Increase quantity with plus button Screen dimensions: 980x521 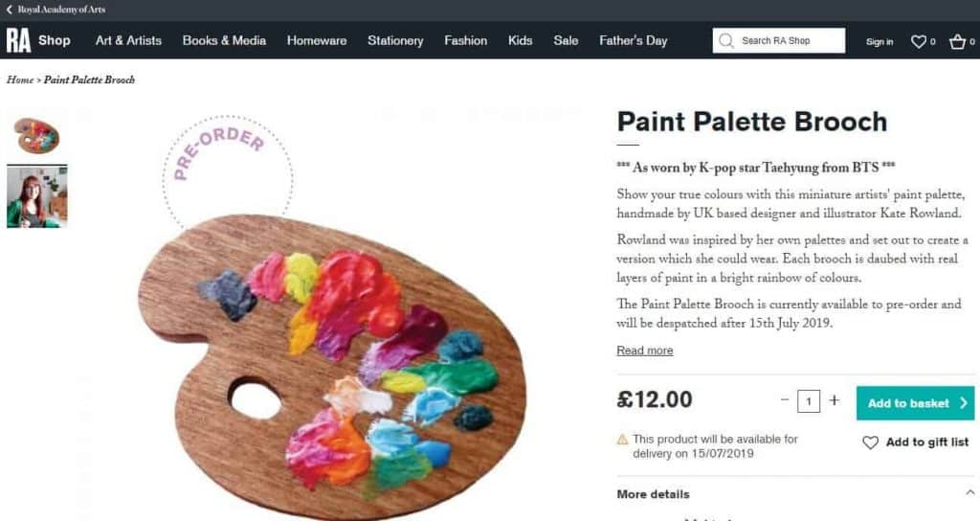[834, 400]
